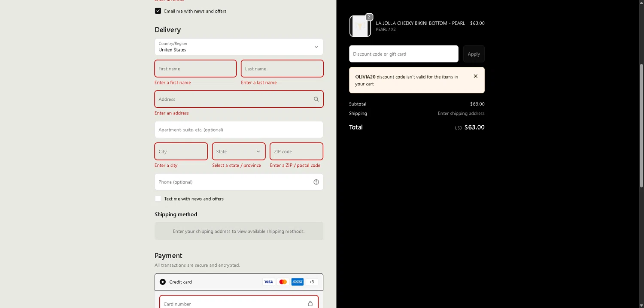Click the product title LA JOLLA CHEEKY BIKINI BOTTOM
Viewport: 644px width, 308px height.
pyautogui.click(x=420, y=23)
